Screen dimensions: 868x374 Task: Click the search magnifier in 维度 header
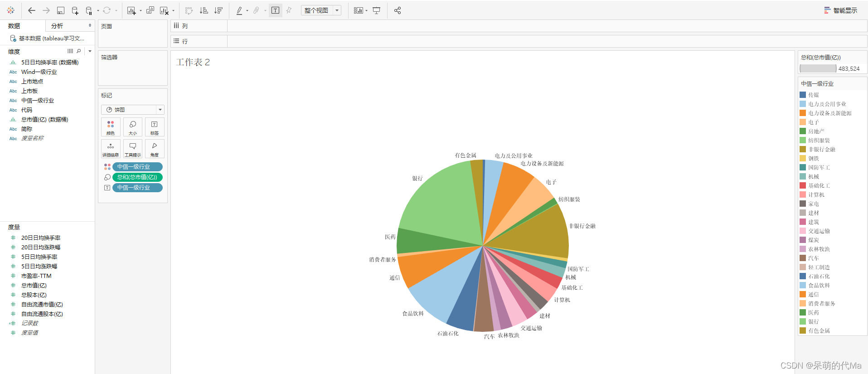point(79,51)
